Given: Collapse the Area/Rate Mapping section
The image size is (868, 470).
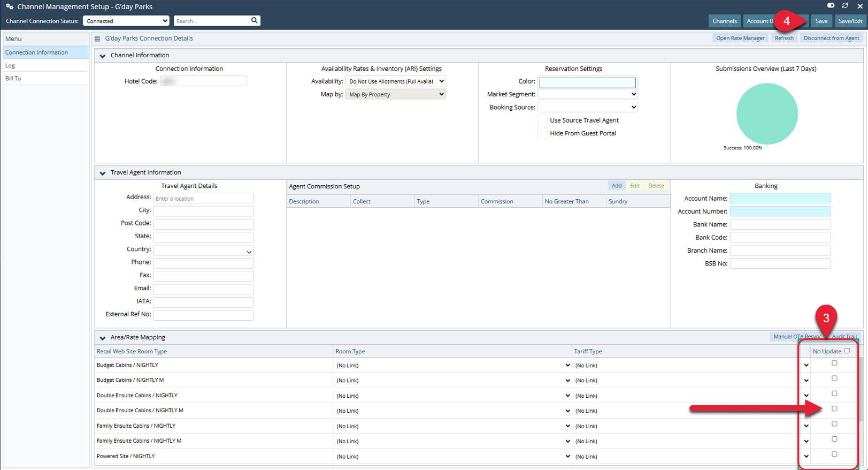Looking at the screenshot, I should (x=103, y=338).
